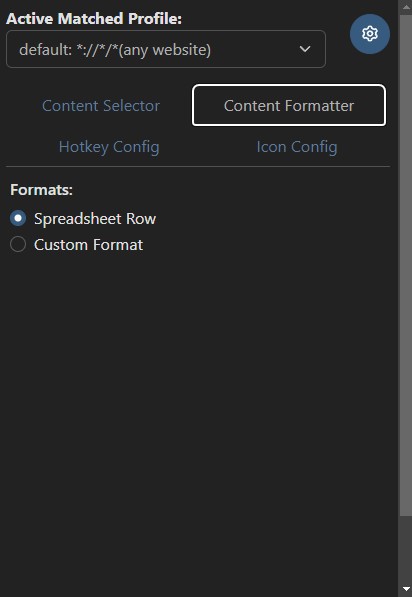Open the Hotkey Config tab
412x597 pixels.
coord(109,147)
